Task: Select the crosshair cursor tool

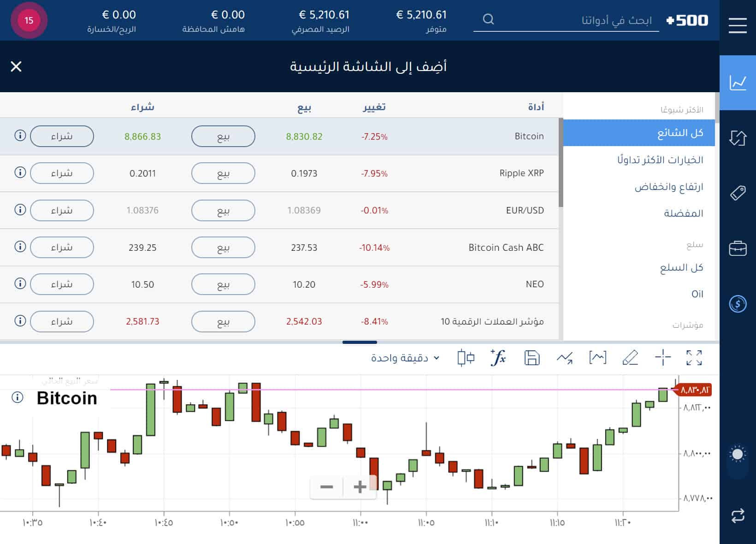Action: (663, 358)
